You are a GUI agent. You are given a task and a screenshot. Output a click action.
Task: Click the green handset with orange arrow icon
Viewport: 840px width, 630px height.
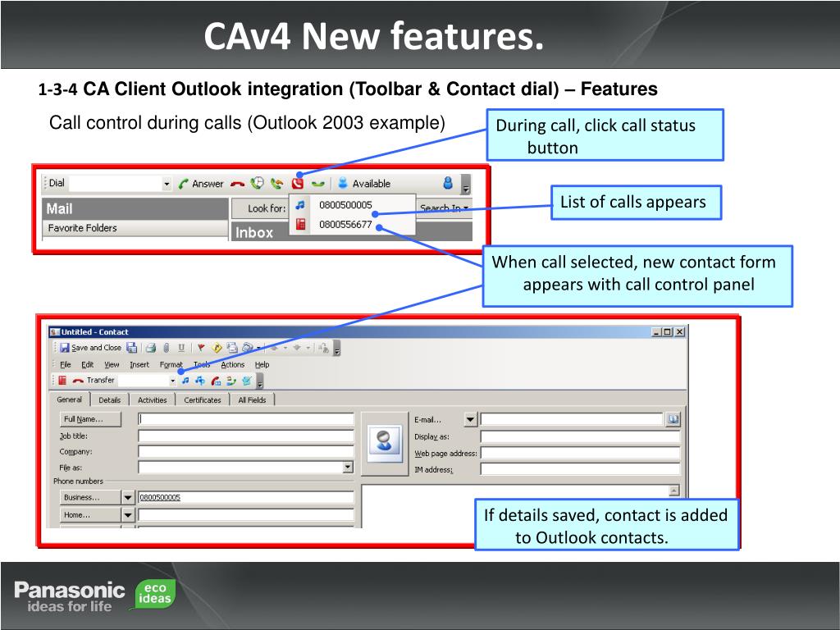click(x=277, y=184)
